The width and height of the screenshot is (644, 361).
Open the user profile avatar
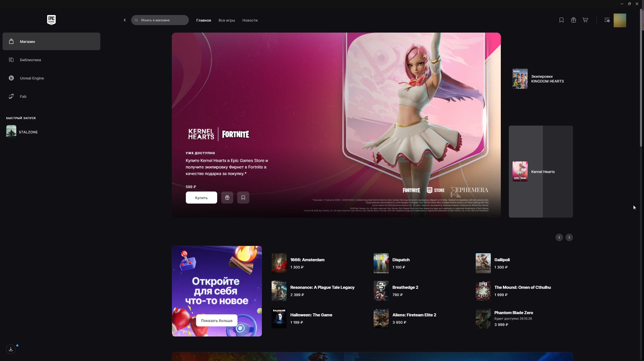click(x=620, y=20)
